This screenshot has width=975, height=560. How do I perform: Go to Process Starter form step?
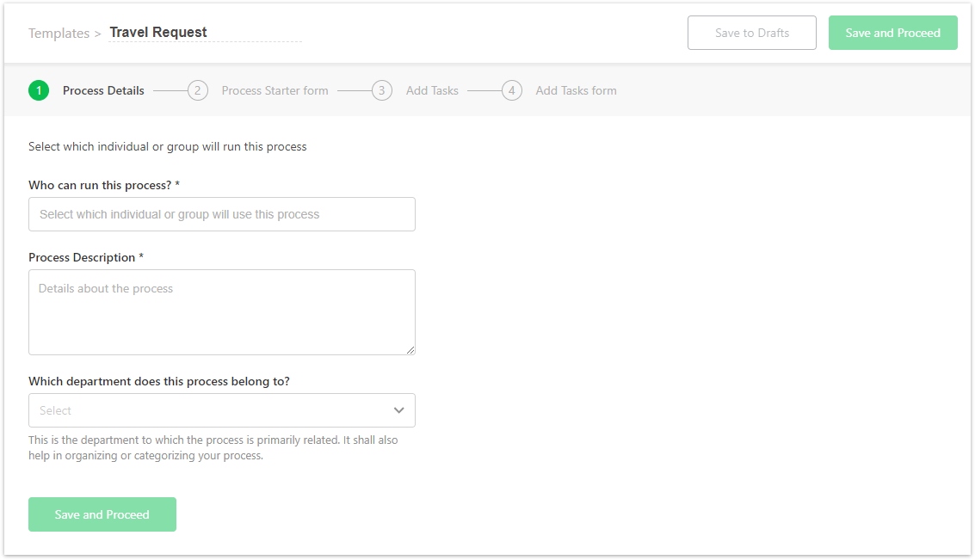pos(275,90)
